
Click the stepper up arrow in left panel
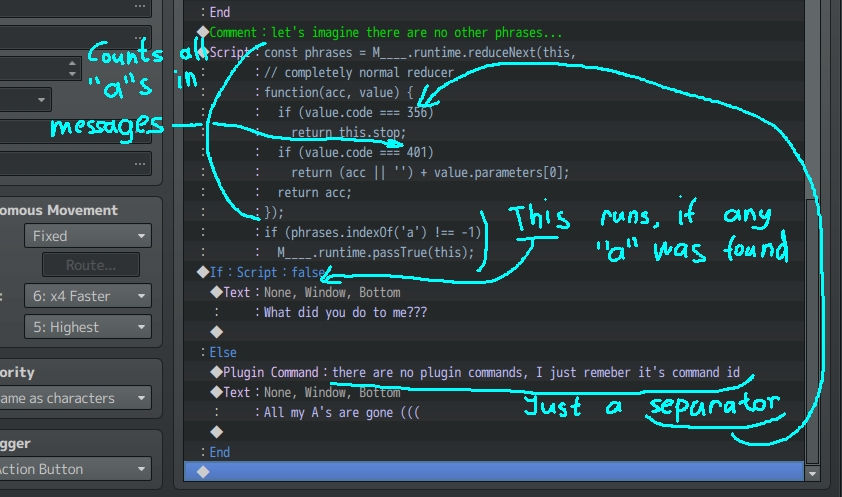tap(72, 63)
